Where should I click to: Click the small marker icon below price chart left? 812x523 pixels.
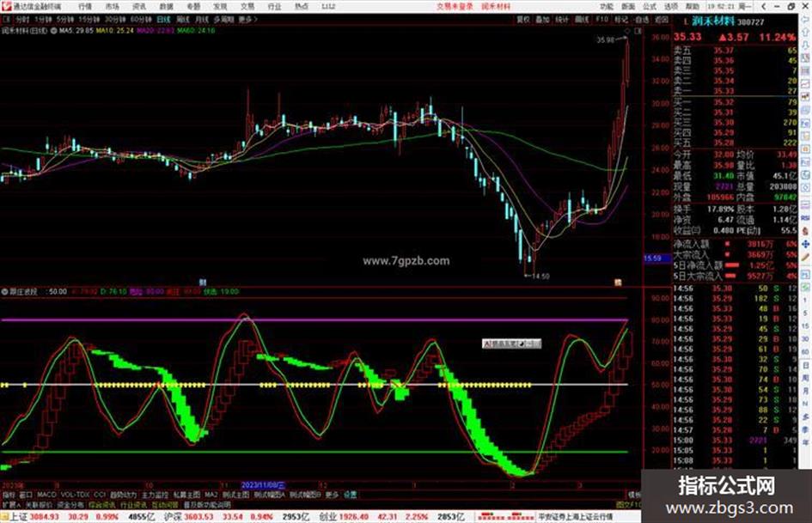point(203,283)
